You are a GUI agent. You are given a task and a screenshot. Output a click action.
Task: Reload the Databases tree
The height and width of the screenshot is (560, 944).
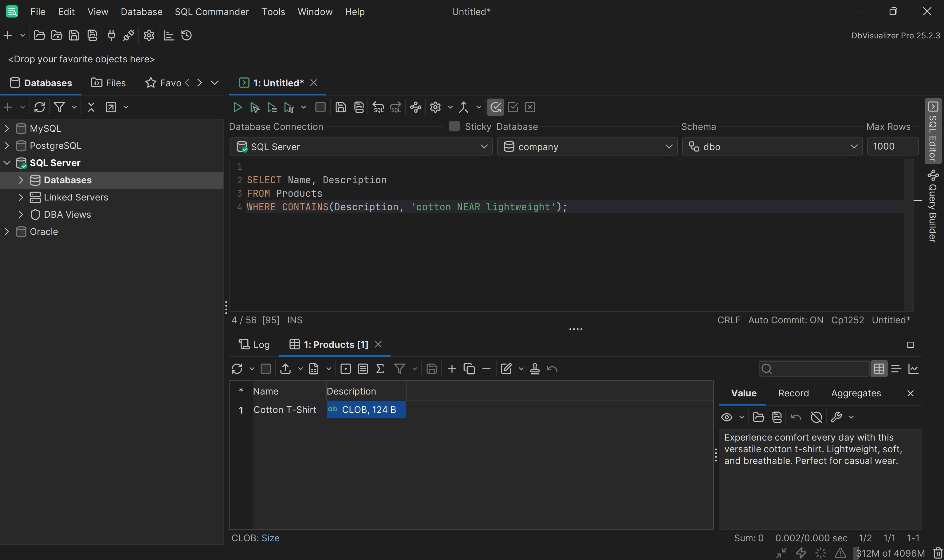tap(40, 107)
